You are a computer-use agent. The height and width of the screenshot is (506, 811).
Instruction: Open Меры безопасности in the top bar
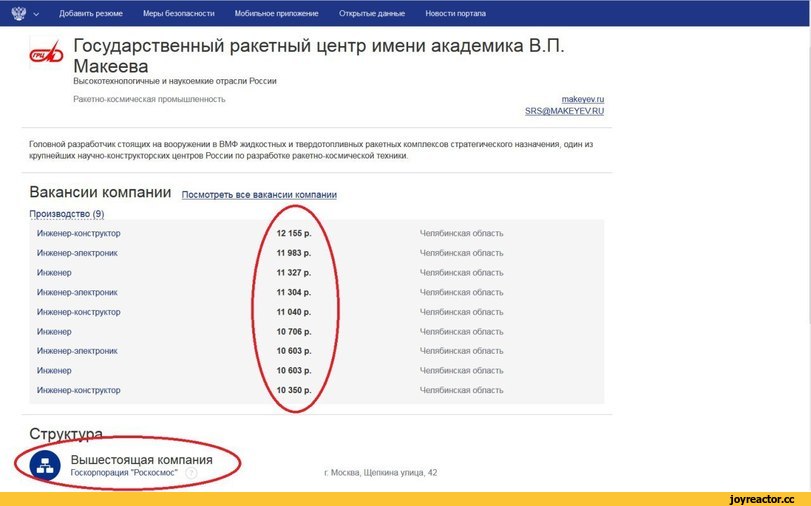click(178, 13)
